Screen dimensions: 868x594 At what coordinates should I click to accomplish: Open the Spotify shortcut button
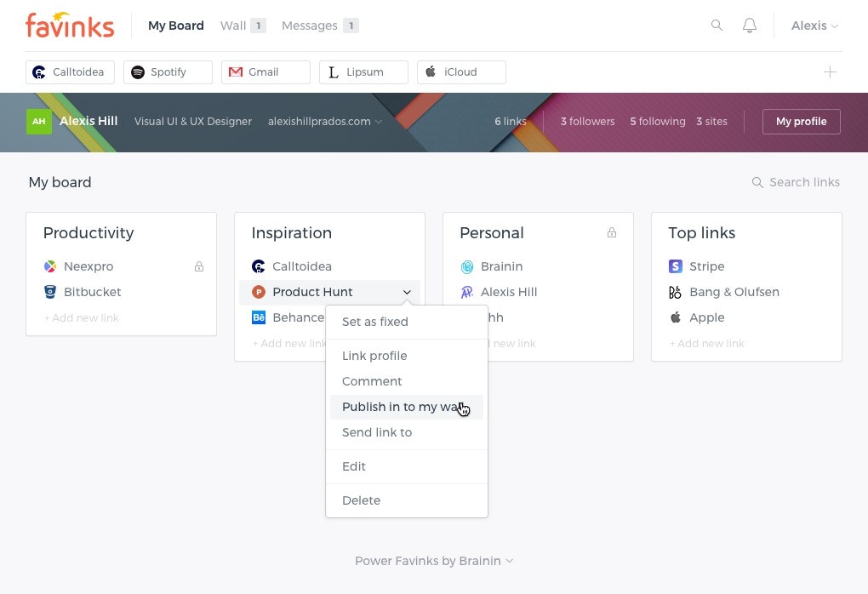pos(168,72)
